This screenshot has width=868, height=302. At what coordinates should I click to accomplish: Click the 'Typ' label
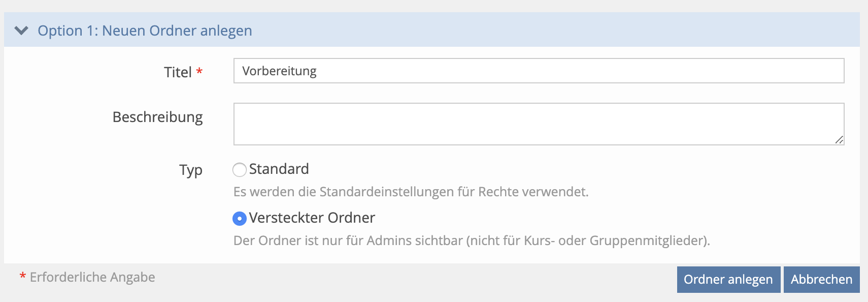click(x=191, y=170)
